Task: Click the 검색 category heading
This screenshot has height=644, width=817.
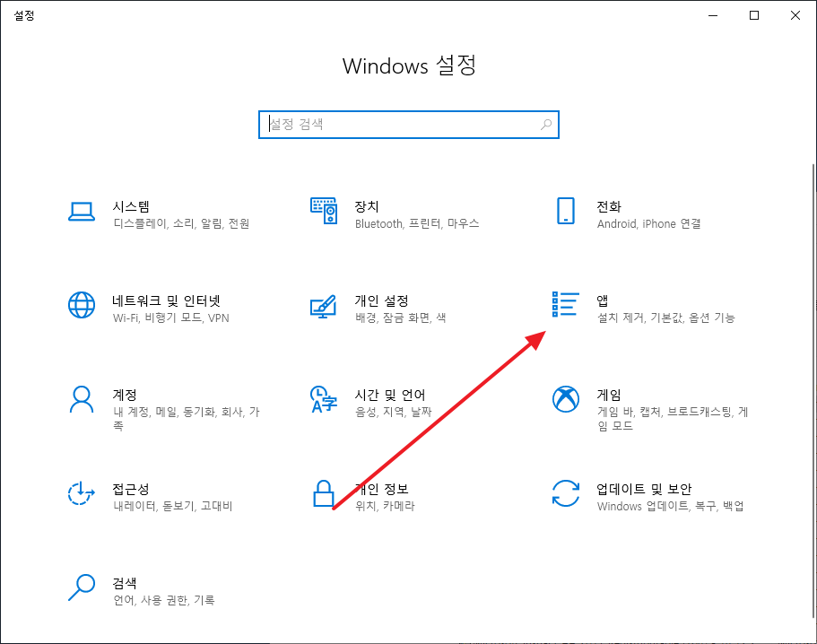Action: (x=125, y=583)
